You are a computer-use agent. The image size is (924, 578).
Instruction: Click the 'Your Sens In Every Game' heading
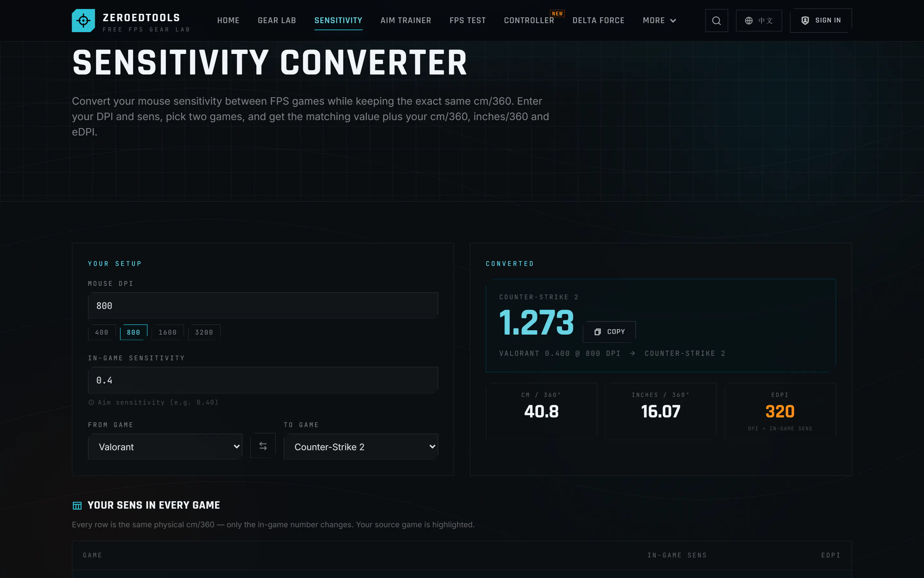click(x=153, y=505)
